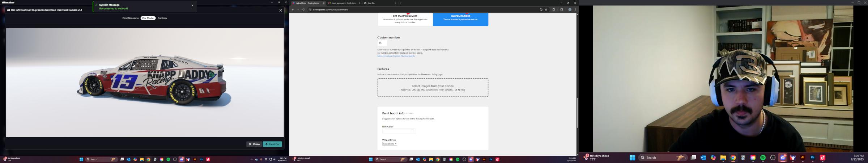Open TikTok on webcam monitor taskbar

tap(823, 158)
